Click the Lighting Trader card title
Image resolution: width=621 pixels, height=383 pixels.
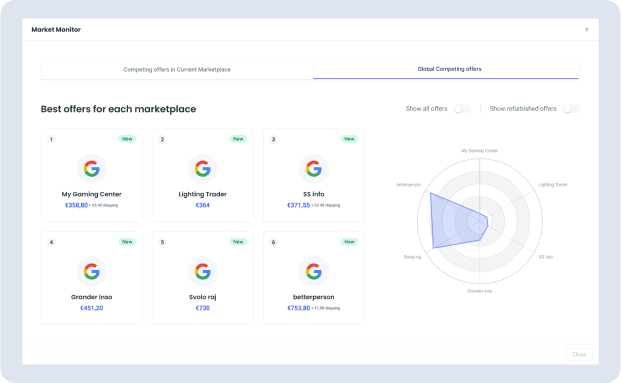[203, 194]
